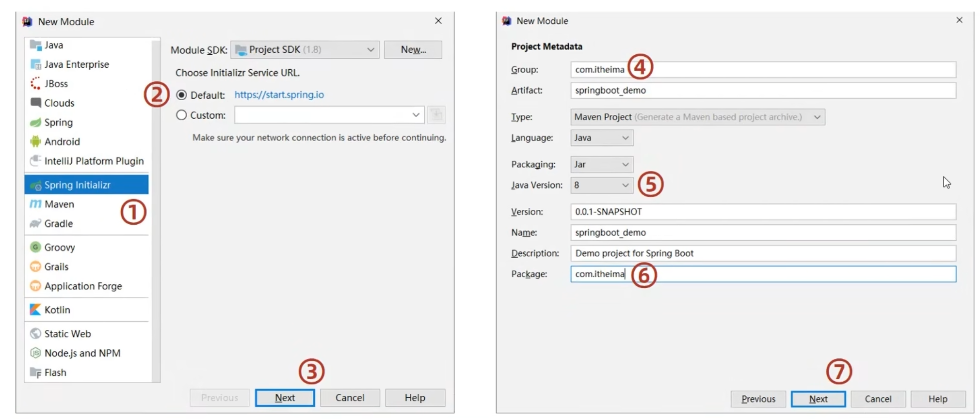980x419 pixels.
Task: Click the Spring Initializr icon
Action: [x=35, y=186]
